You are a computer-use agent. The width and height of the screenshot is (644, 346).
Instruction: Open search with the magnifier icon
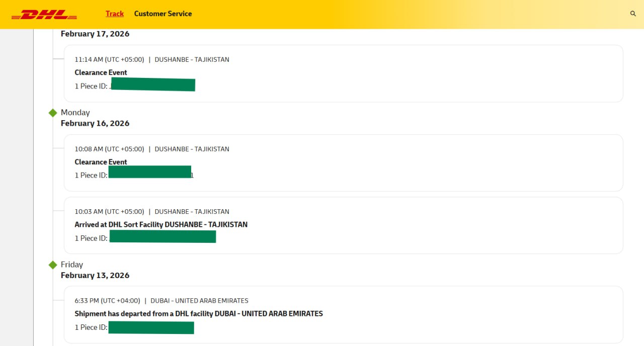point(633,14)
